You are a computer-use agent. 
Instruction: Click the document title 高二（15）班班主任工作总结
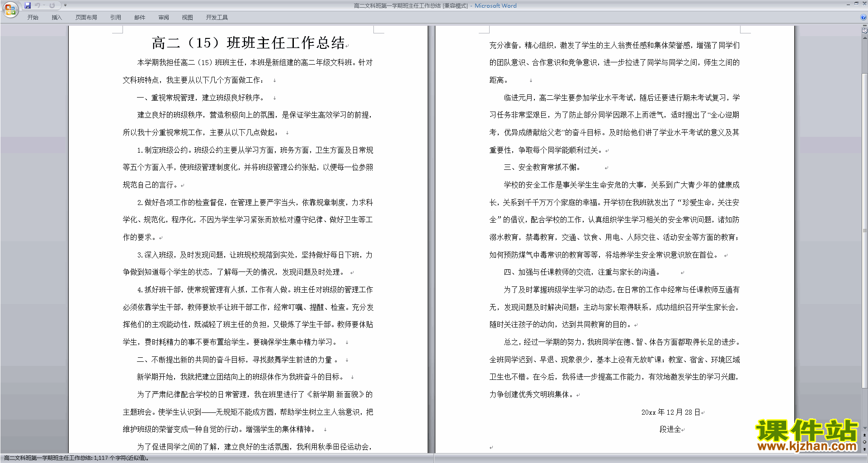pyautogui.click(x=248, y=43)
